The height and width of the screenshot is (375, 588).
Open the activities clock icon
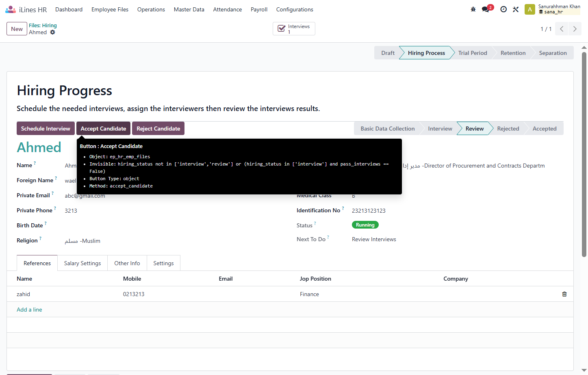503,9
